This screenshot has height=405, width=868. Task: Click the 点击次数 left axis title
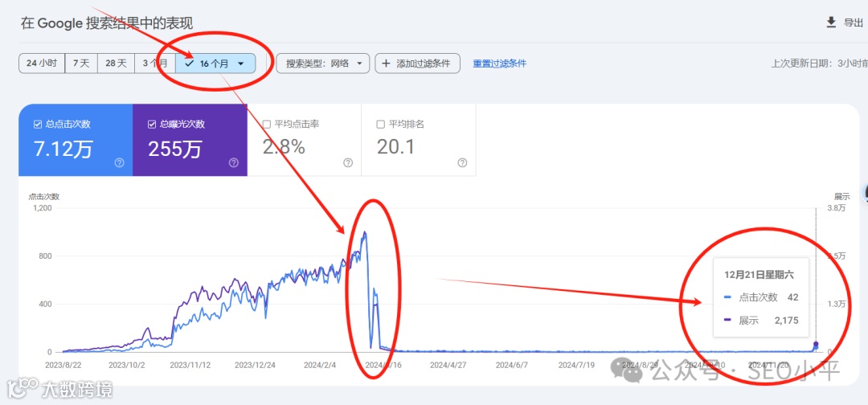[x=43, y=196]
